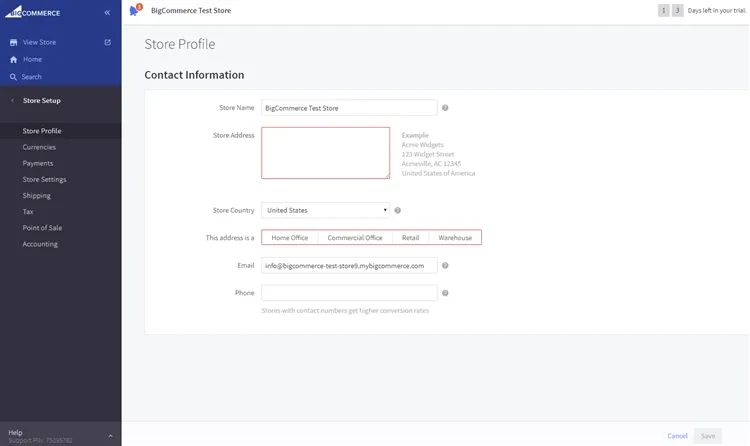Click the View Store link

click(x=39, y=42)
